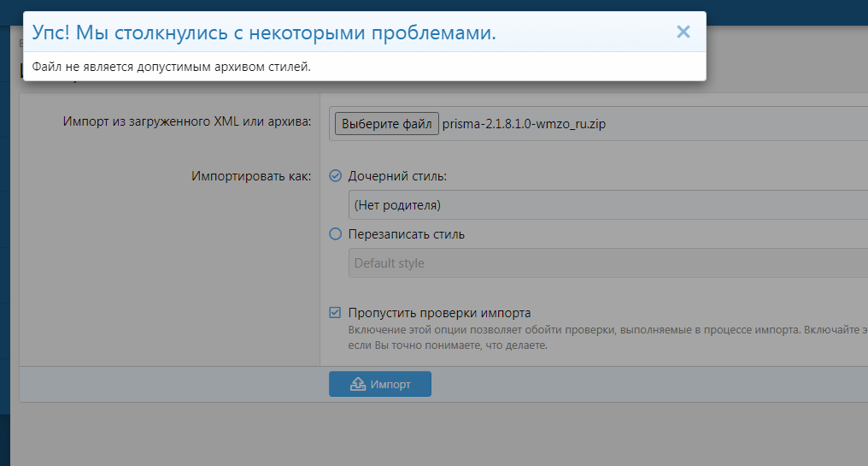Screen dimensions: 868x466
Task: Click the Импортировать как label
Action: [251, 176]
